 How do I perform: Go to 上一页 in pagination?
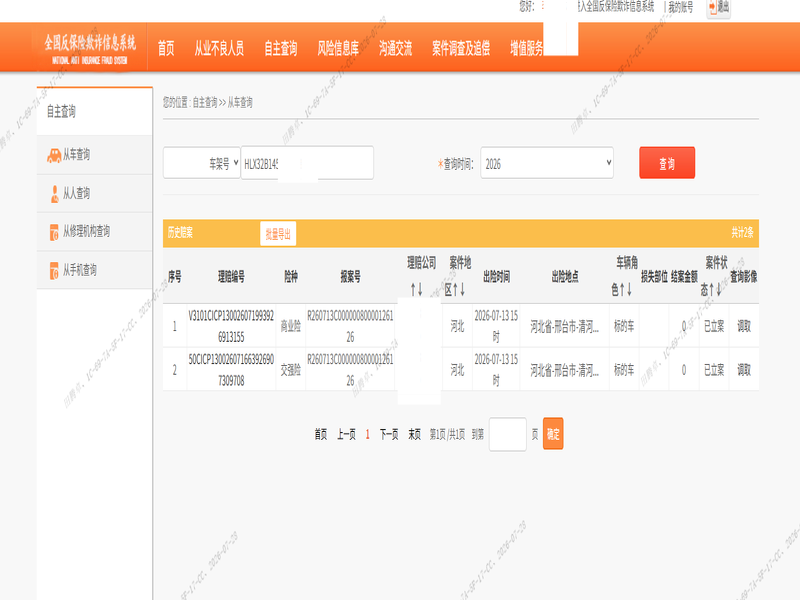tap(346, 435)
